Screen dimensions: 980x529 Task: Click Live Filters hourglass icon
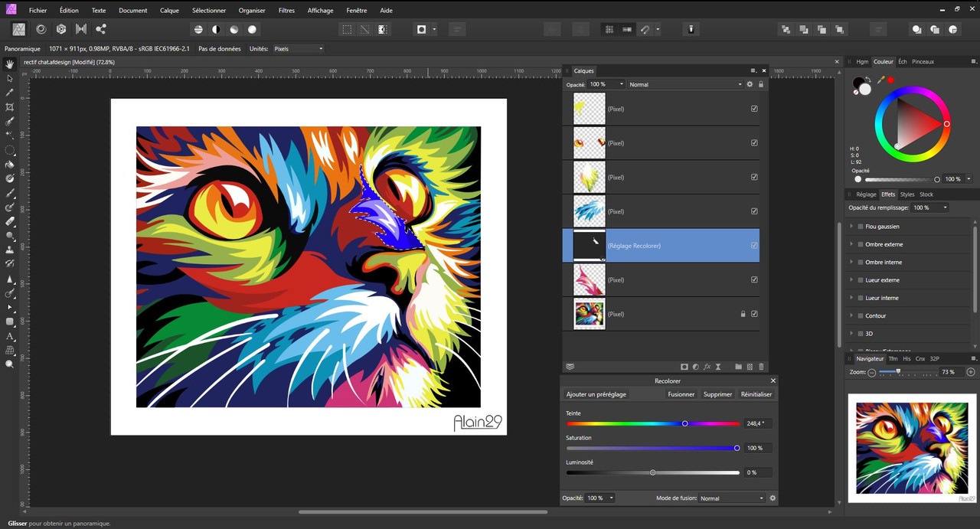[x=718, y=367]
